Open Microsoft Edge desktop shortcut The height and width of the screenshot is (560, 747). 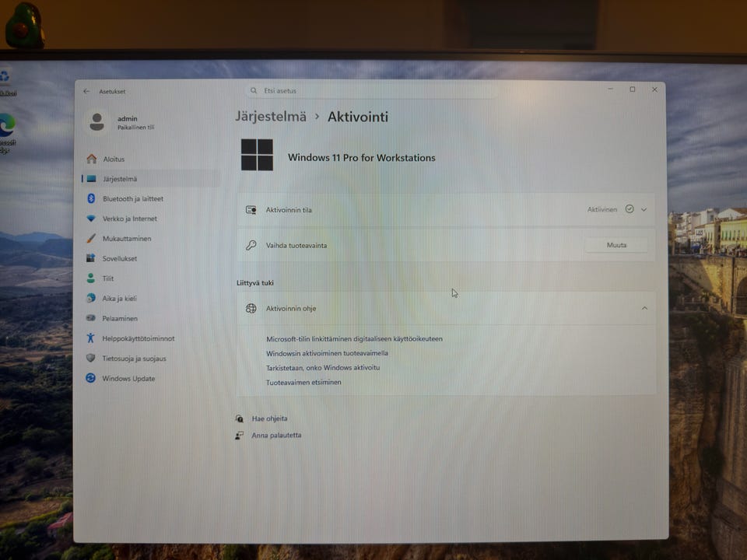click(7, 133)
